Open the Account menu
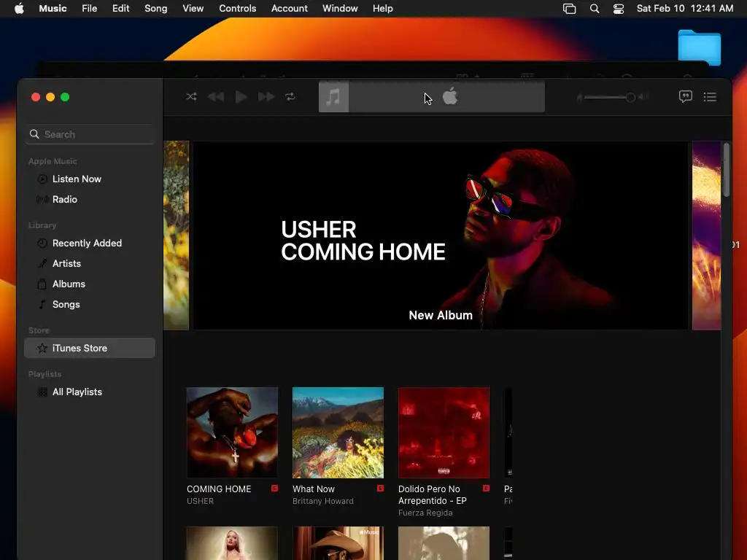This screenshot has height=560, width=747. (x=289, y=9)
